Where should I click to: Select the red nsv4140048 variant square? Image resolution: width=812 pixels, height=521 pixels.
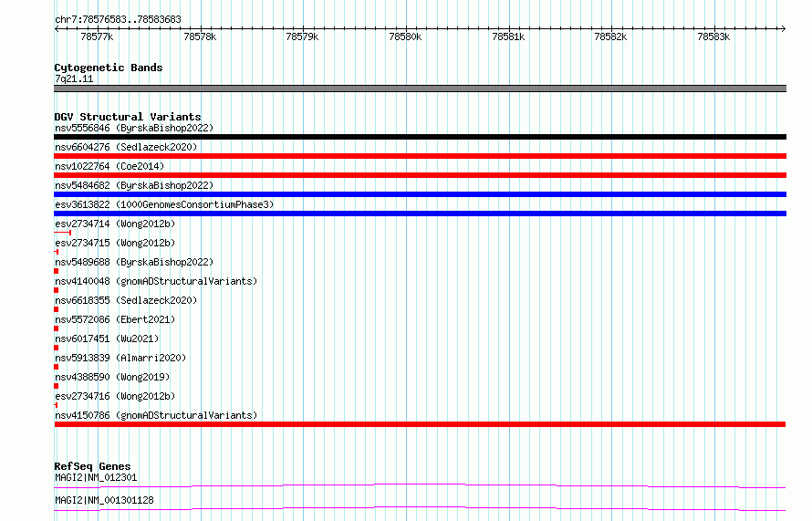56,290
